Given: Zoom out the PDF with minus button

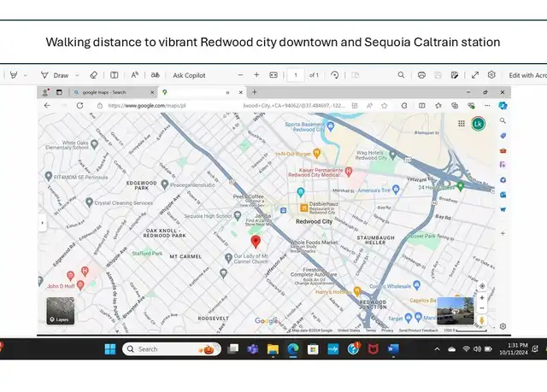Looking at the screenshot, I should tap(240, 75).
